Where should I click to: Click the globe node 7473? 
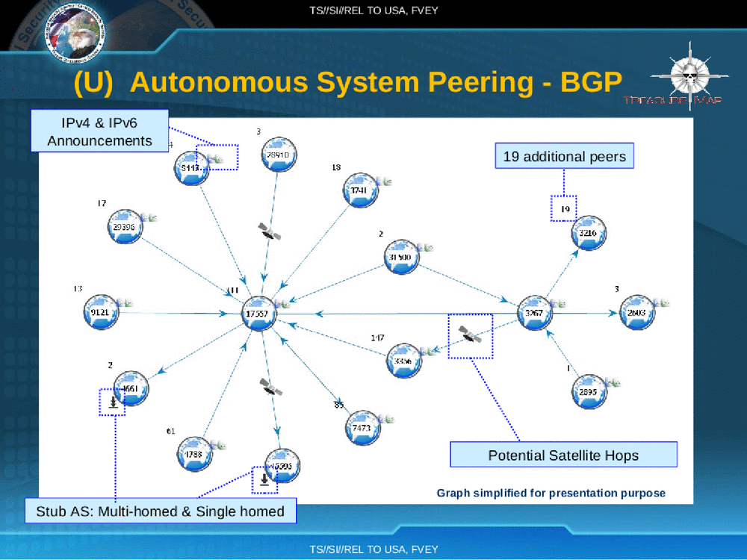(x=362, y=428)
